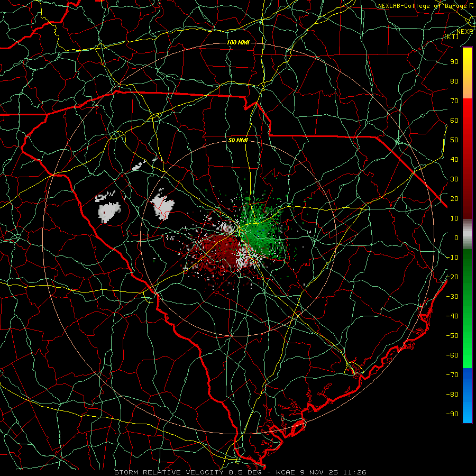Click the -30 value on the velocity scale
Image resolution: width=476 pixels, height=476 pixels.
pyautogui.click(x=452, y=297)
